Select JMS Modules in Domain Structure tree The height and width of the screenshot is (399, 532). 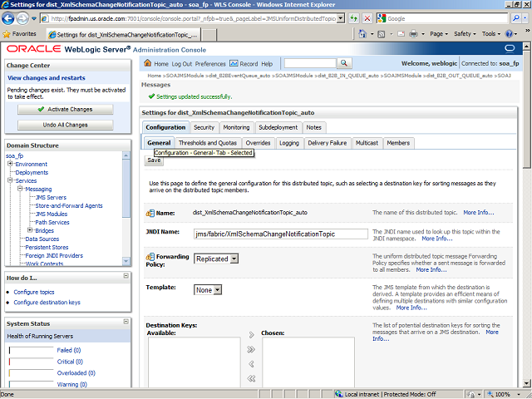coord(52,214)
